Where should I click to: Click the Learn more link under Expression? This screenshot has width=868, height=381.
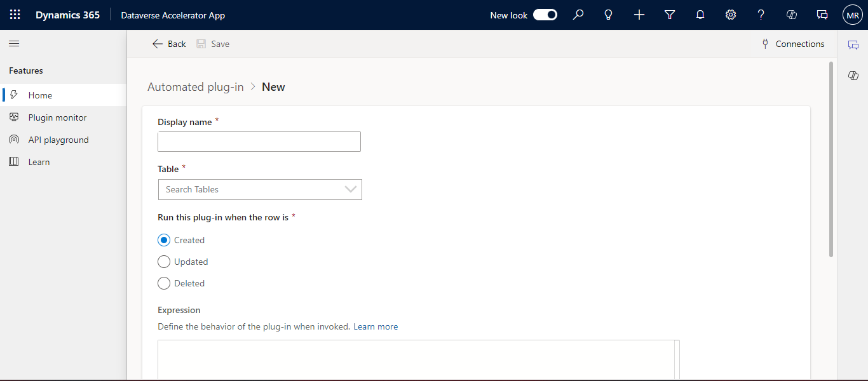tap(376, 326)
